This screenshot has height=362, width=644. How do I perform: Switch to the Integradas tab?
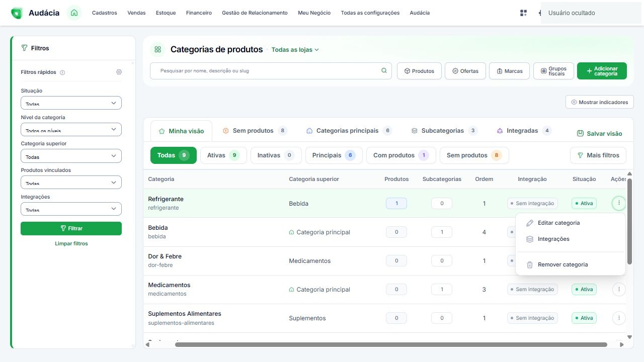pos(523,131)
